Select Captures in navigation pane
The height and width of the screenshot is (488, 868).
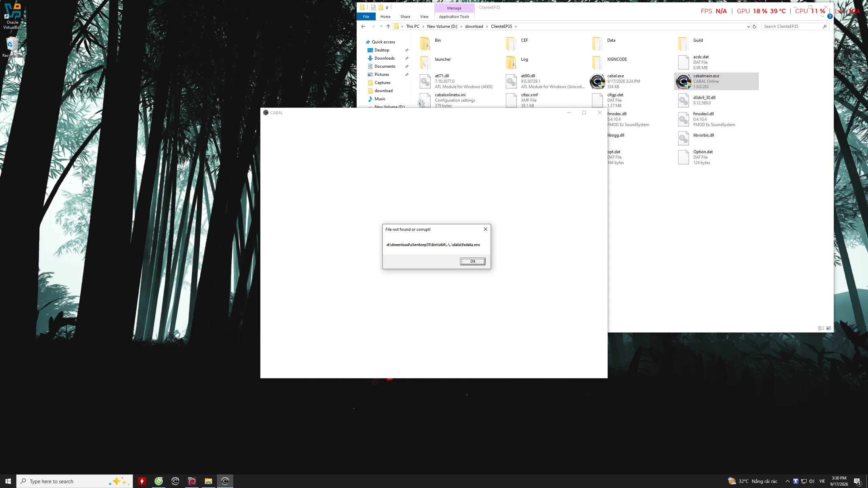pyautogui.click(x=382, y=83)
